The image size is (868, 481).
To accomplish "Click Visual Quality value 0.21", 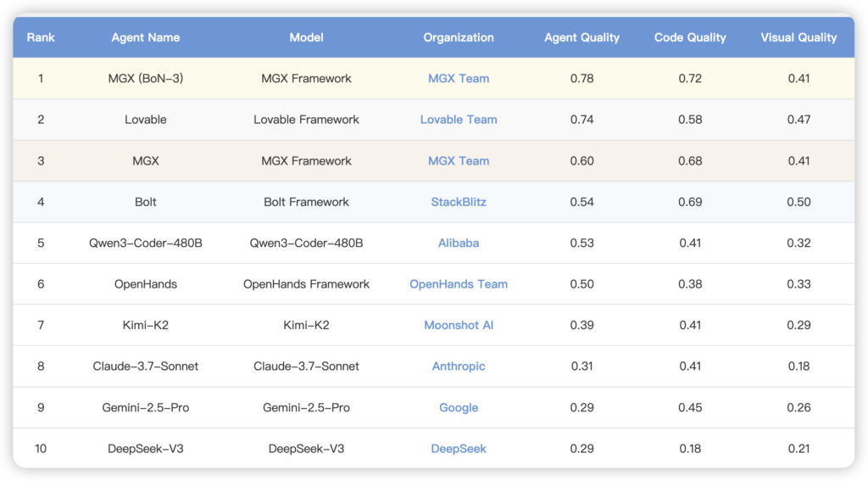I will pos(798,448).
